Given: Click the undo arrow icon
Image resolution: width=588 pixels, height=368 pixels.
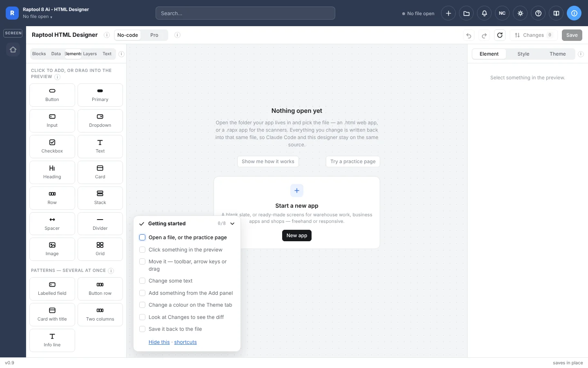Looking at the screenshot, I should point(469,35).
